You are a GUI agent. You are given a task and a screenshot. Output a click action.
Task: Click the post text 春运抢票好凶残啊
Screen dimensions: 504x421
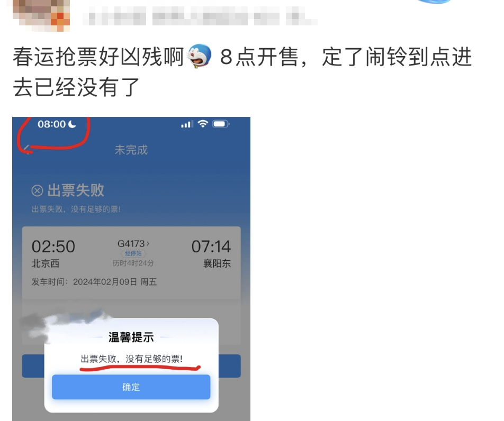98,57
